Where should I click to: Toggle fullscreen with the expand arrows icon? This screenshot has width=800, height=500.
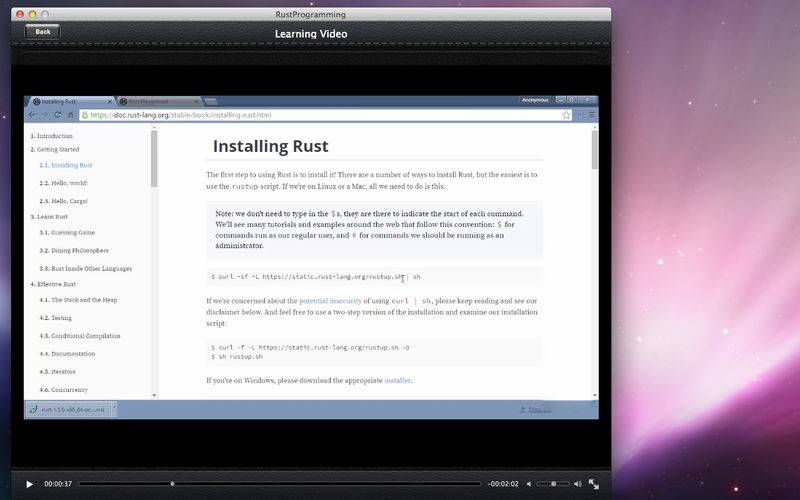point(593,484)
